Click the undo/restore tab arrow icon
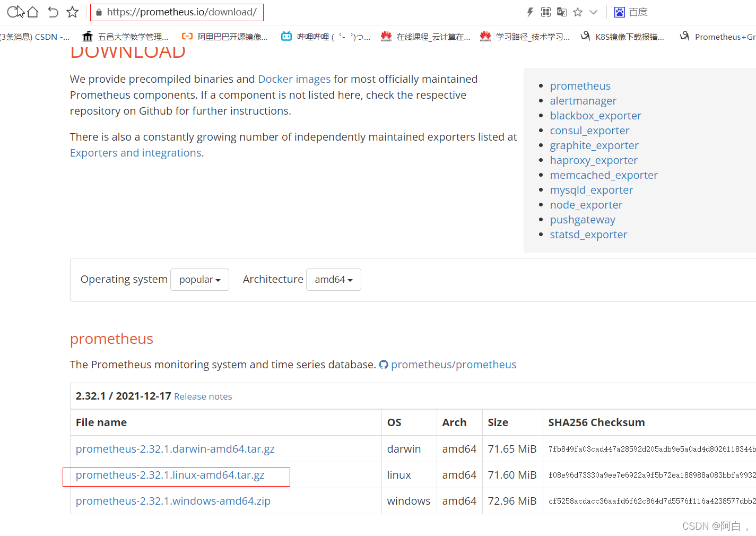 [x=53, y=12]
